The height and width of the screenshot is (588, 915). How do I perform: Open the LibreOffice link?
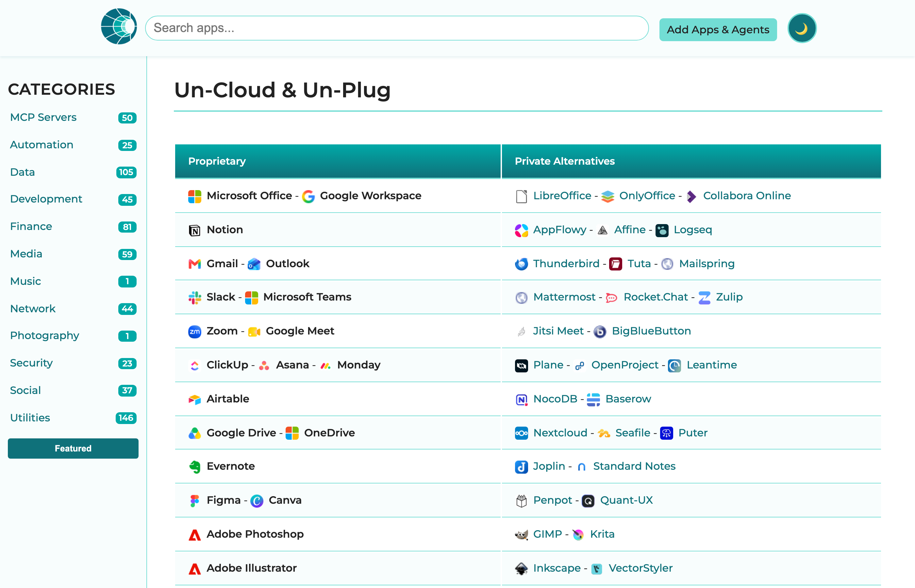coord(562,195)
